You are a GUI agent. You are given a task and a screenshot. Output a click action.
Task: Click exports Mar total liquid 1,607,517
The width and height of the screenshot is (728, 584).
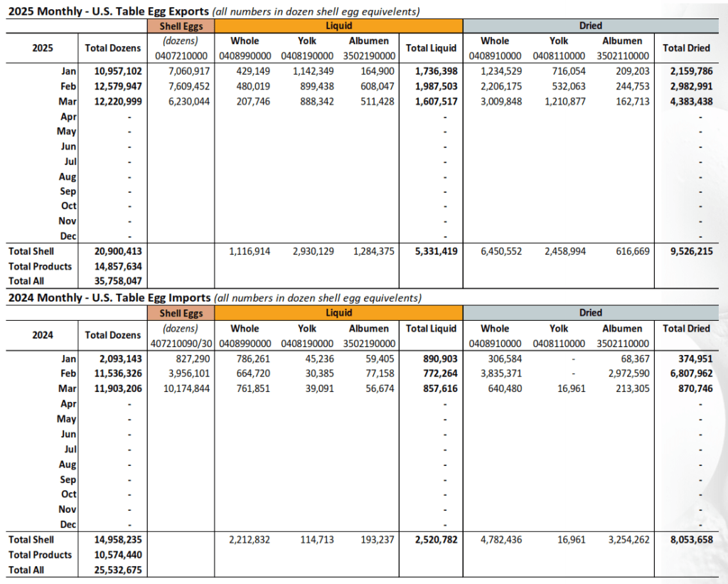[x=437, y=101]
